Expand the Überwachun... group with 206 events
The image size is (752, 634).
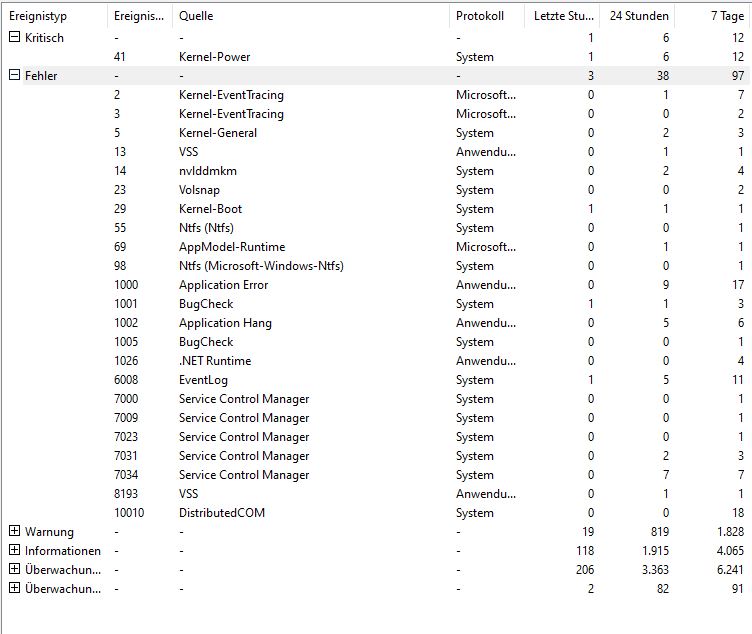point(14,569)
